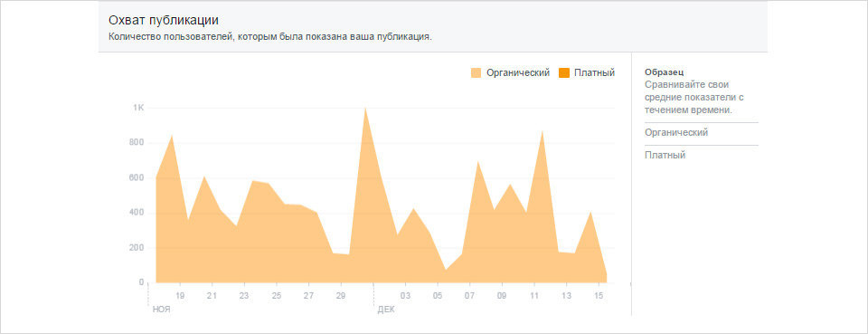Click the benchmark description text in sidebar

(694, 98)
